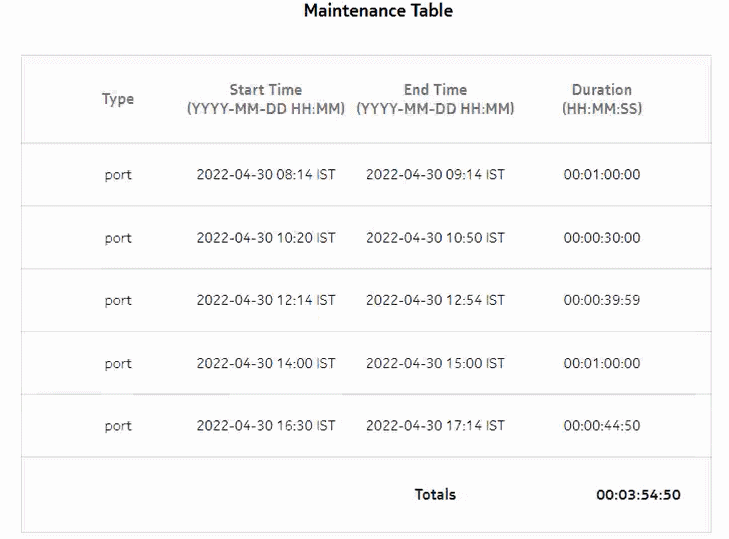Click the Start Time column header
The height and width of the screenshot is (539, 729).
[265, 99]
